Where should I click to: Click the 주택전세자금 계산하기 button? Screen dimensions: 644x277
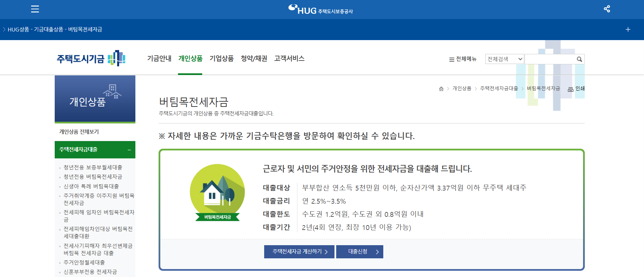299,252
